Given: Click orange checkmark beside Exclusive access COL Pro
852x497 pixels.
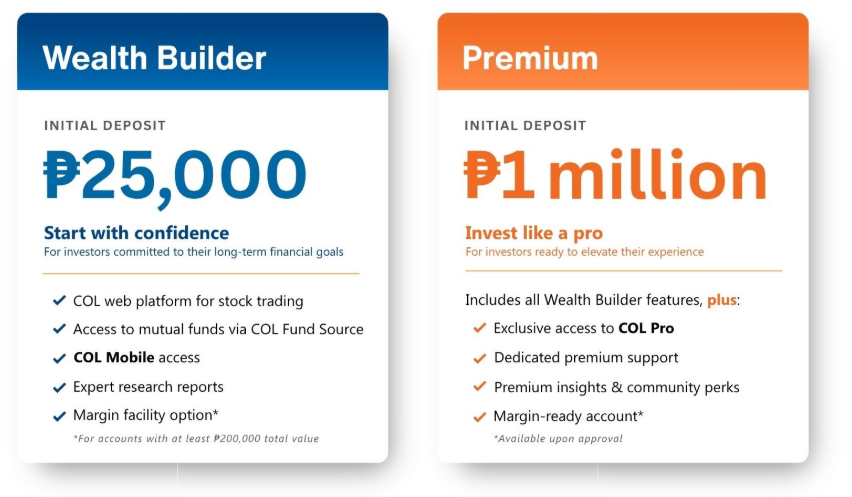Looking at the screenshot, I should (479, 328).
